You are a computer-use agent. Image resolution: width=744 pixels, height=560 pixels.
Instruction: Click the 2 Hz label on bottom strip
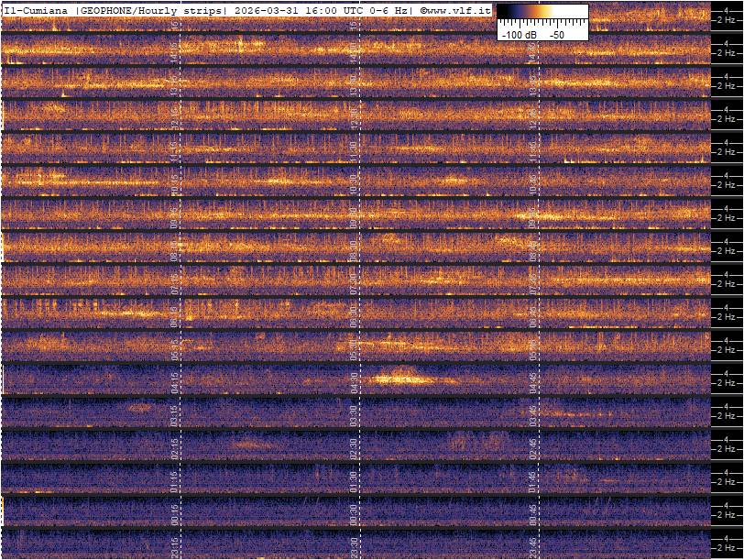tap(725, 548)
